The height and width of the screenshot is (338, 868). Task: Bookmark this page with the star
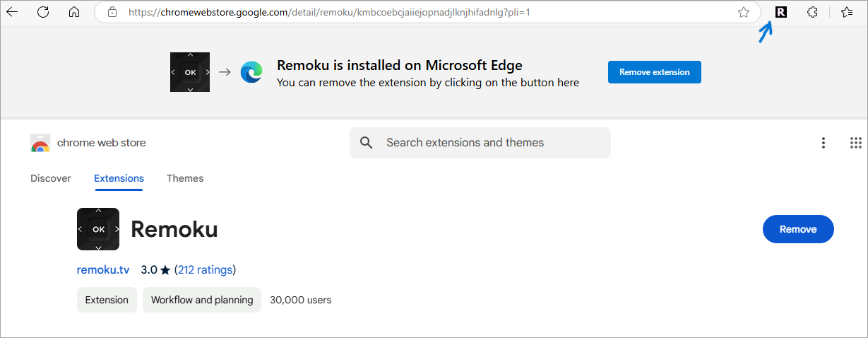pyautogui.click(x=744, y=12)
